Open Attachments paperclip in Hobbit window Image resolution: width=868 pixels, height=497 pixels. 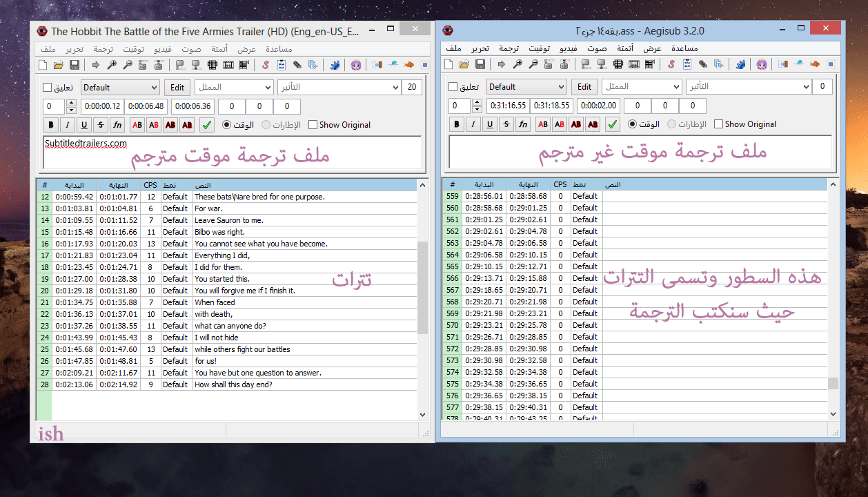(297, 65)
